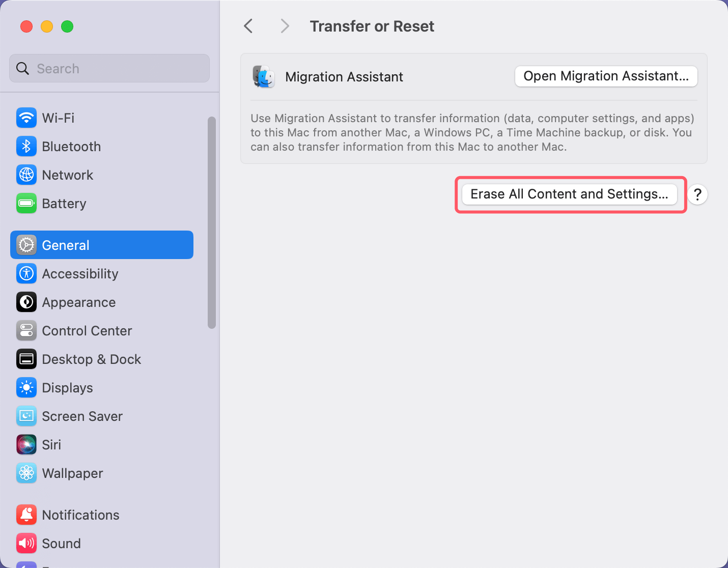Click the forward navigation chevron
The height and width of the screenshot is (568, 728).
click(x=285, y=25)
